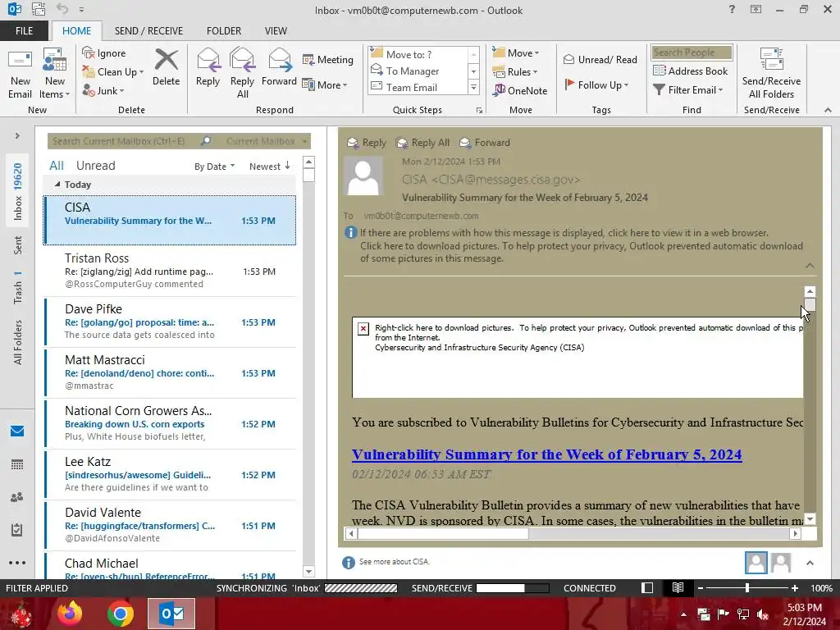Image resolution: width=840 pixels, height=630 pixels.
Task: Collapse the Today group
Action: point(57,185)
